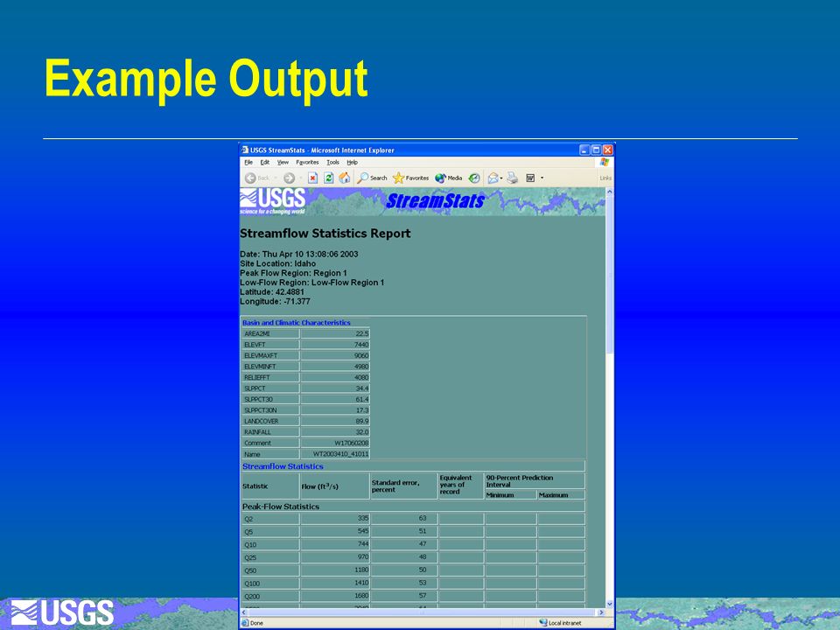The width and height of the screenshot is (840, 630).
Task: Click the Mail envelope icon
Action: click(x=493, y=178)
